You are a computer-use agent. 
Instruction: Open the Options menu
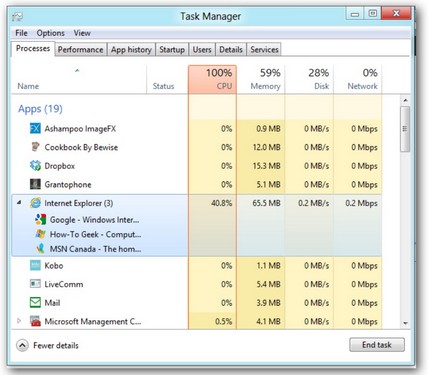(x=51, y=33)
